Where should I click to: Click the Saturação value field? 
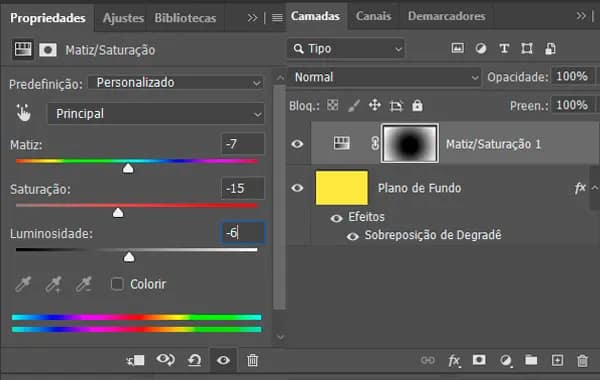(x=243, y=188)
